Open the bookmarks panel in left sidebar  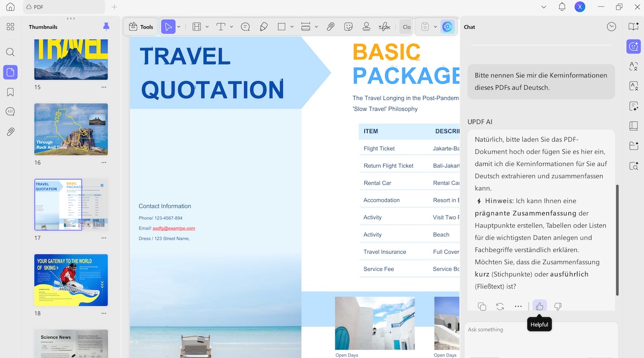click(10, 92)
